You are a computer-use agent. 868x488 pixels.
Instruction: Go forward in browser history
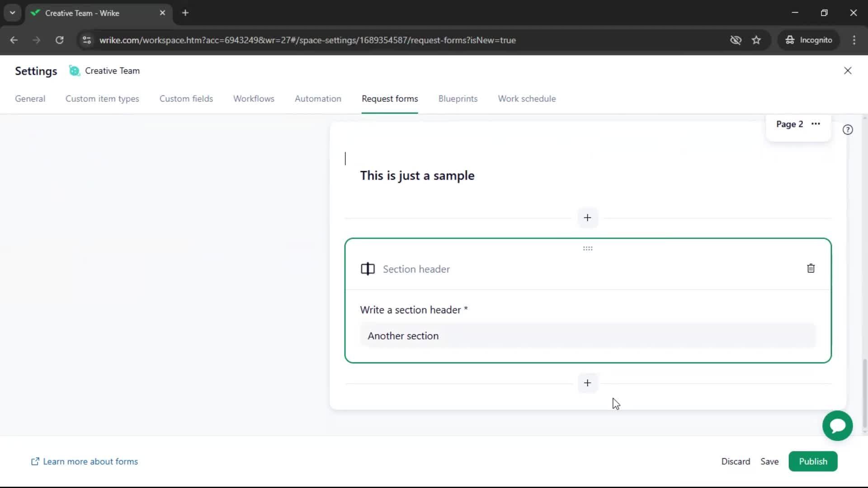[36, 40]
